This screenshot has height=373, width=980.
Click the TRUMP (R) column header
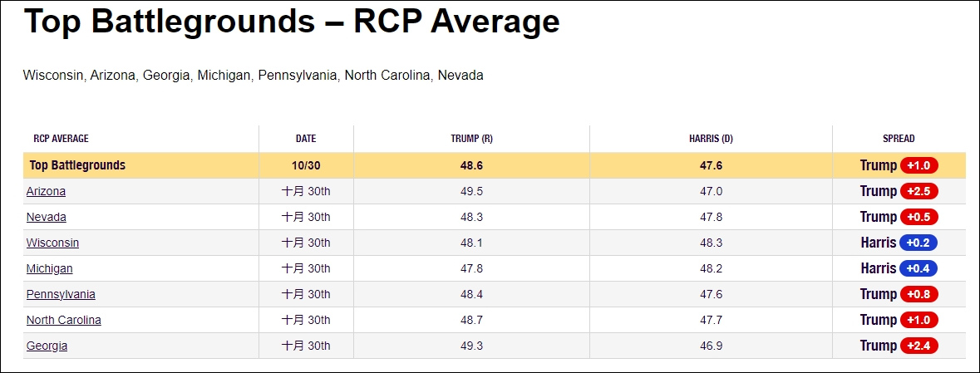(x=471, y=139)
